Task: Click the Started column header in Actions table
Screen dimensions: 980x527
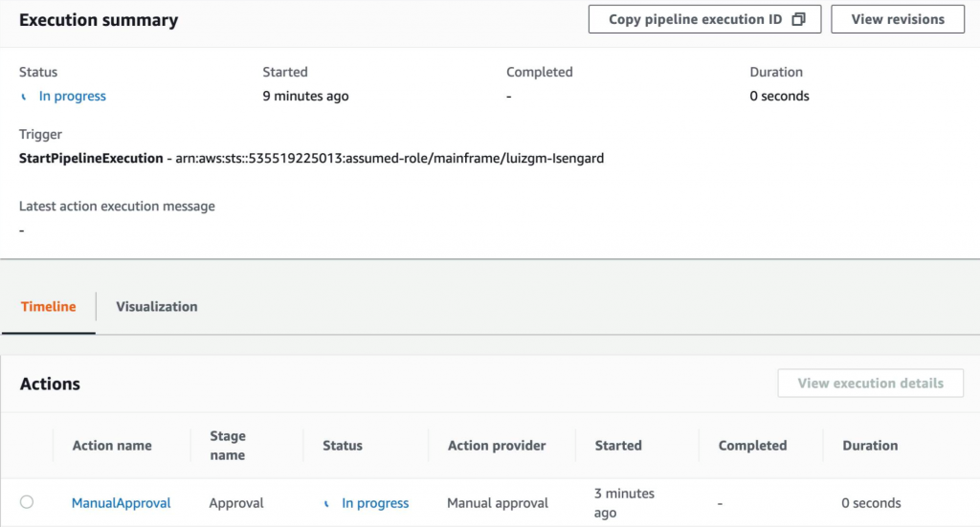Action: (x=618, y=446)
